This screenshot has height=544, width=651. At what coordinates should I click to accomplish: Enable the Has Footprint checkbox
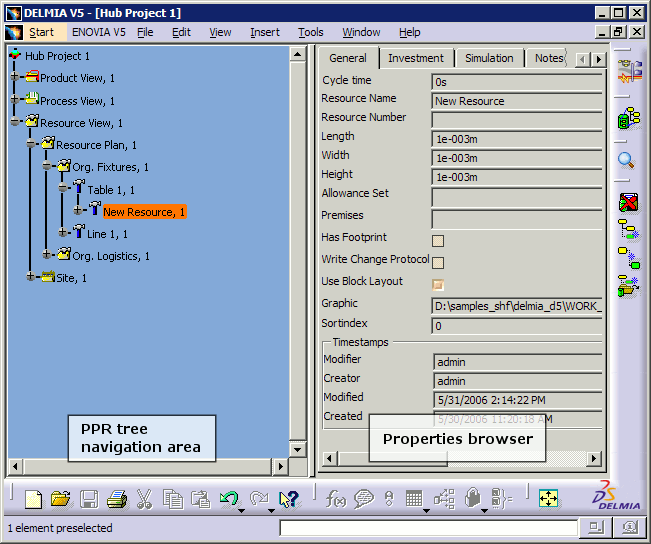tap(438, 240)
